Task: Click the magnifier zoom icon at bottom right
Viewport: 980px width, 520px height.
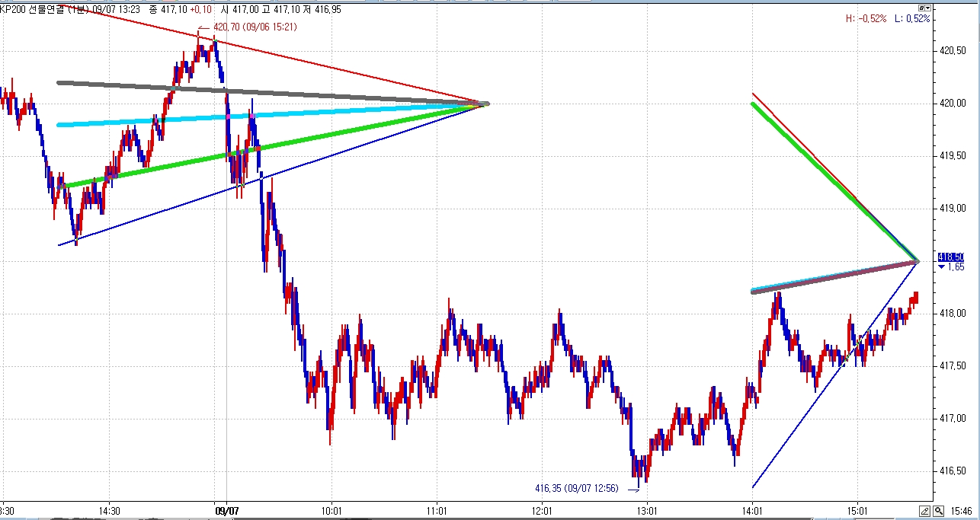Action: (938, 511)
